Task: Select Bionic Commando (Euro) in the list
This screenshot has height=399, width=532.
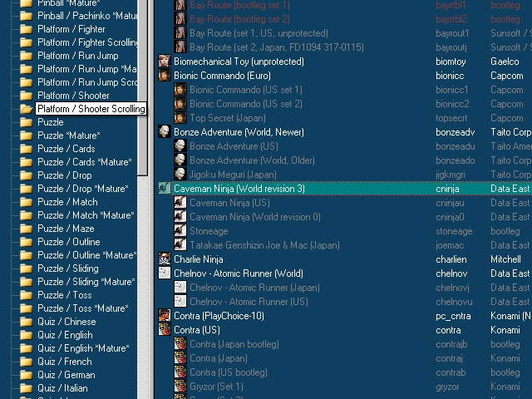Action: tap(222, 76)
